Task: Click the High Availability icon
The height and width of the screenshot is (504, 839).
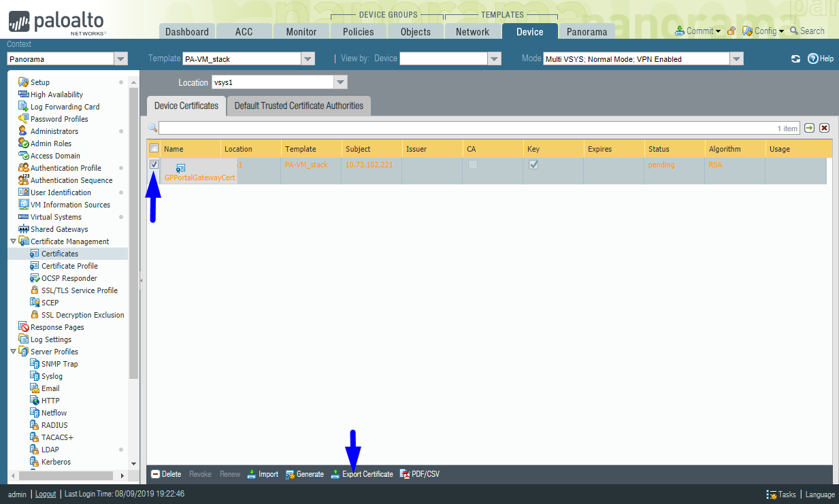Action: pyautogui.click(x=24, y=95)
